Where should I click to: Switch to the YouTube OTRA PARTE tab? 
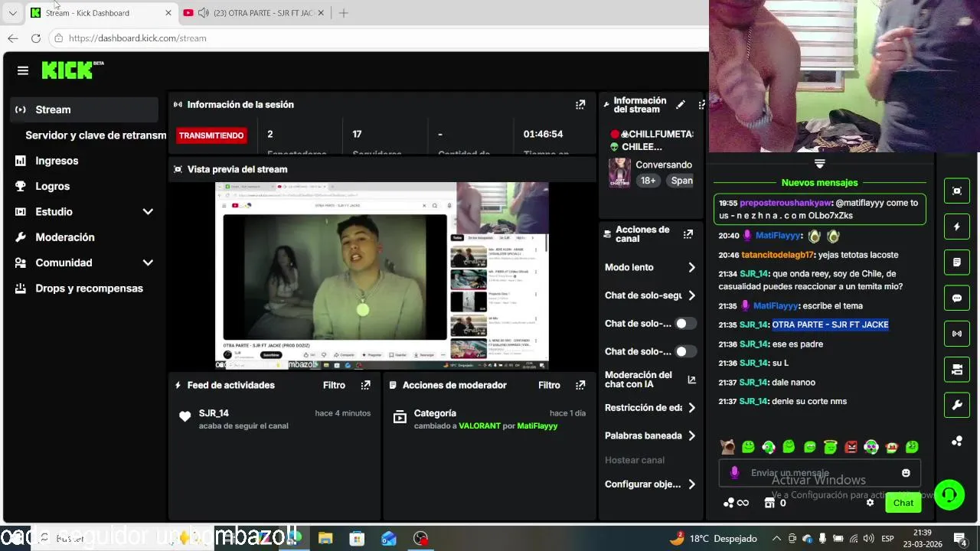point(255,13)
